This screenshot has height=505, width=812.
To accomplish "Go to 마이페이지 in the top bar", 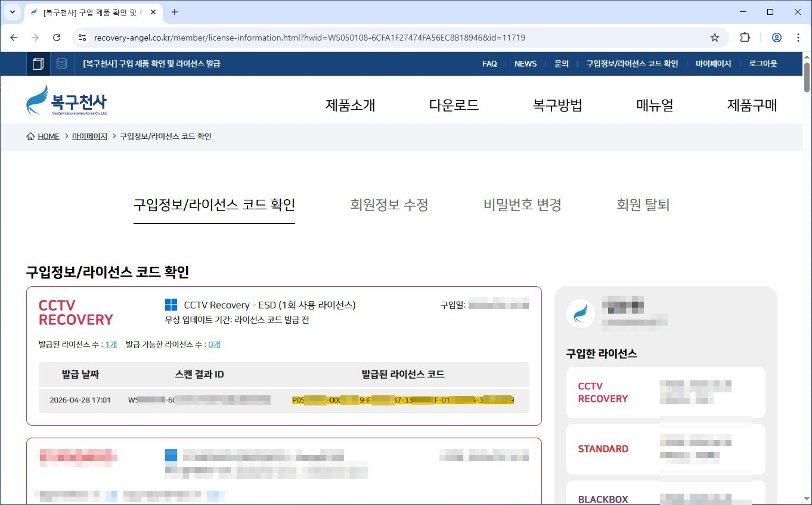I will pyautogui.click(x=713, y=64).
